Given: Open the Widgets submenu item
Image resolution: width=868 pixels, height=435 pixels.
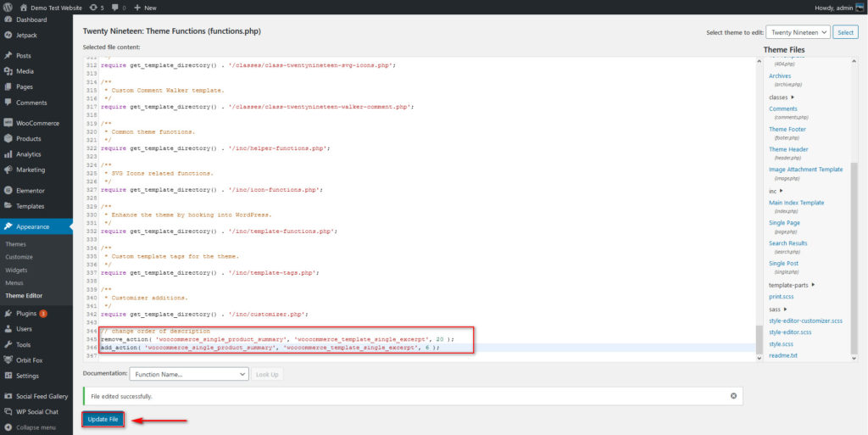Looking at the screenshot, I should [x=18, y=270].
